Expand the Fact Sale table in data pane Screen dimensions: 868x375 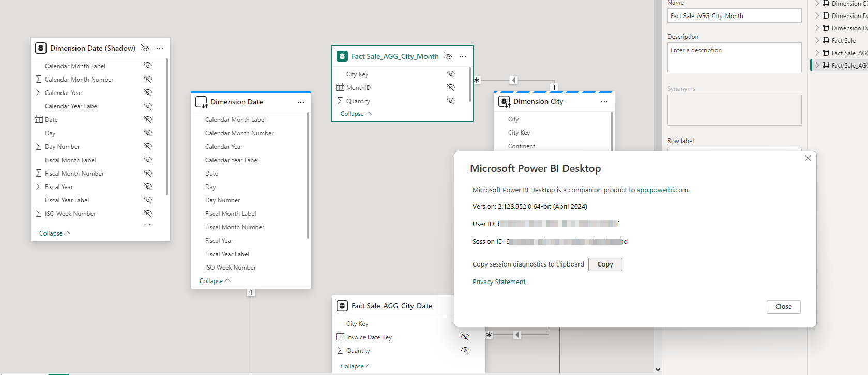(x=817, y=40)
